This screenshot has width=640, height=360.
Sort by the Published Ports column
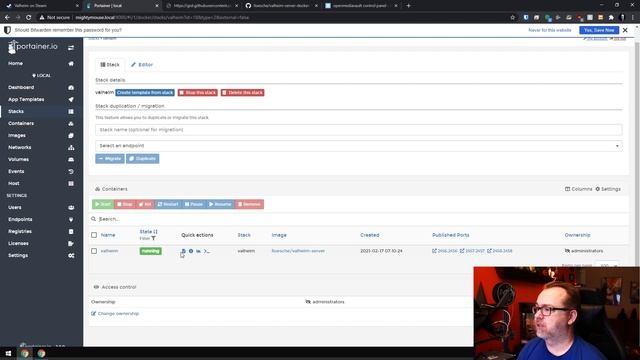tap(451, 235)
